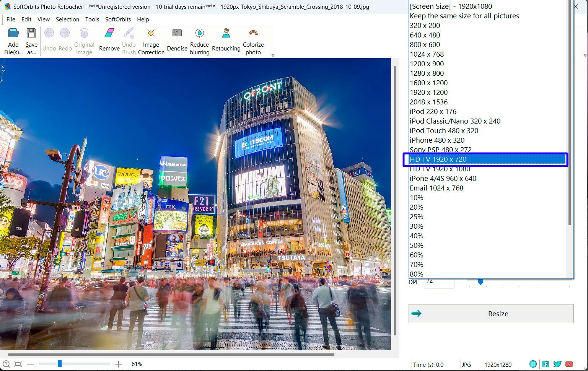Click the Undo Brush icon

(x=129, y=40)
